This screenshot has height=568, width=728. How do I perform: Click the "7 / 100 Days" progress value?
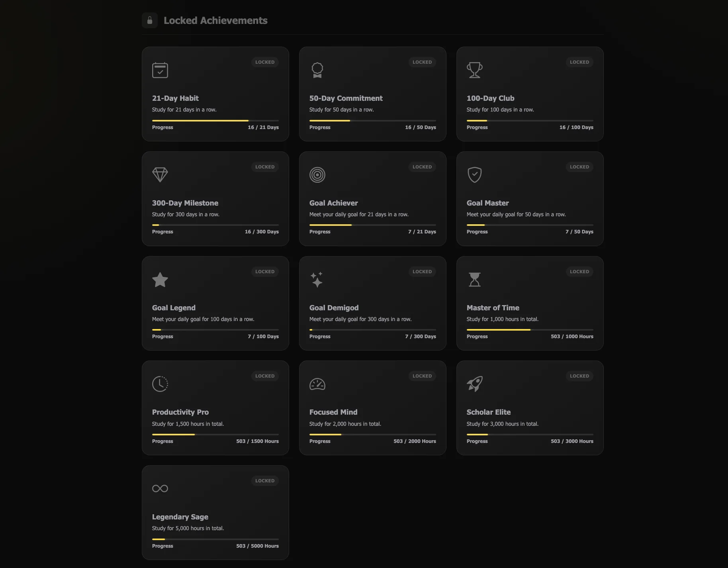tap(263, 337)
